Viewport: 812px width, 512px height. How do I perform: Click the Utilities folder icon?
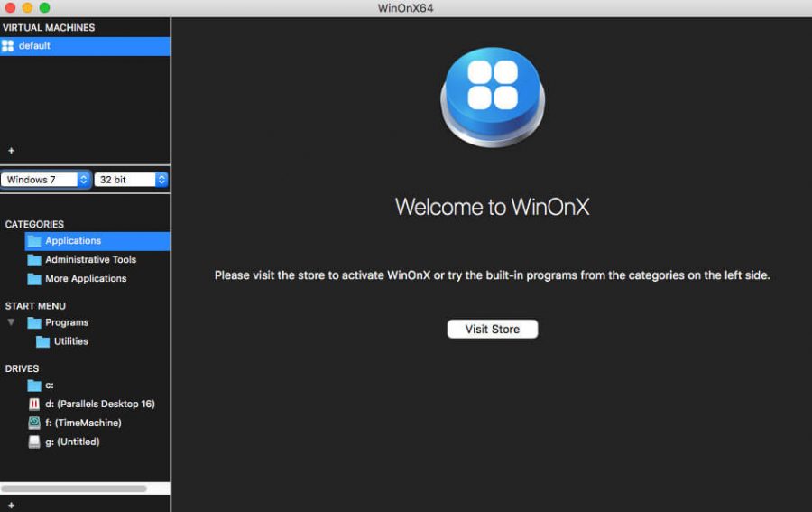tap(43, 341)
